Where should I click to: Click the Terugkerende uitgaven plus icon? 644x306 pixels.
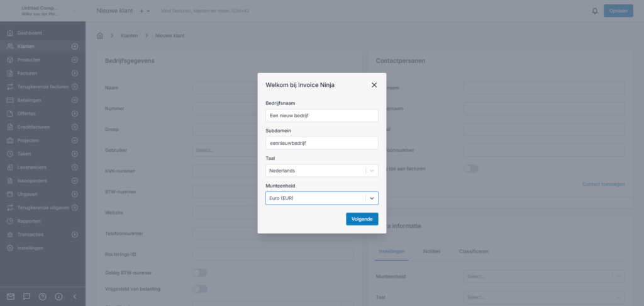coord(75,208)
